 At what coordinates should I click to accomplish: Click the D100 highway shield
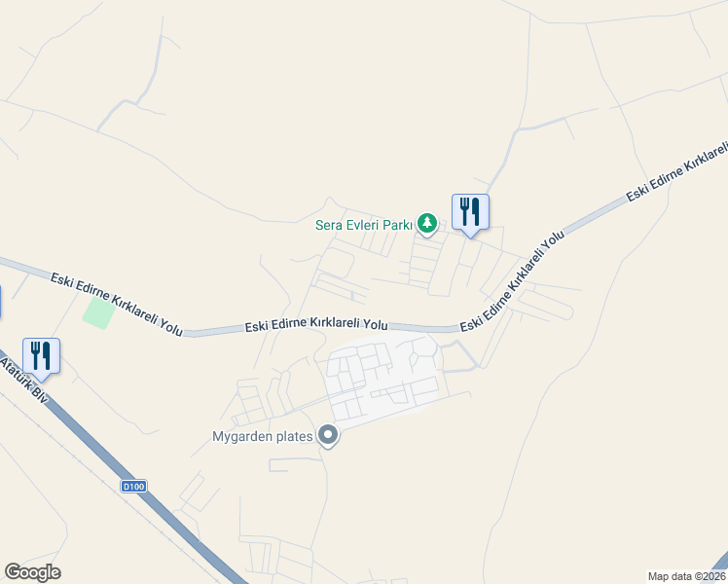133,486
